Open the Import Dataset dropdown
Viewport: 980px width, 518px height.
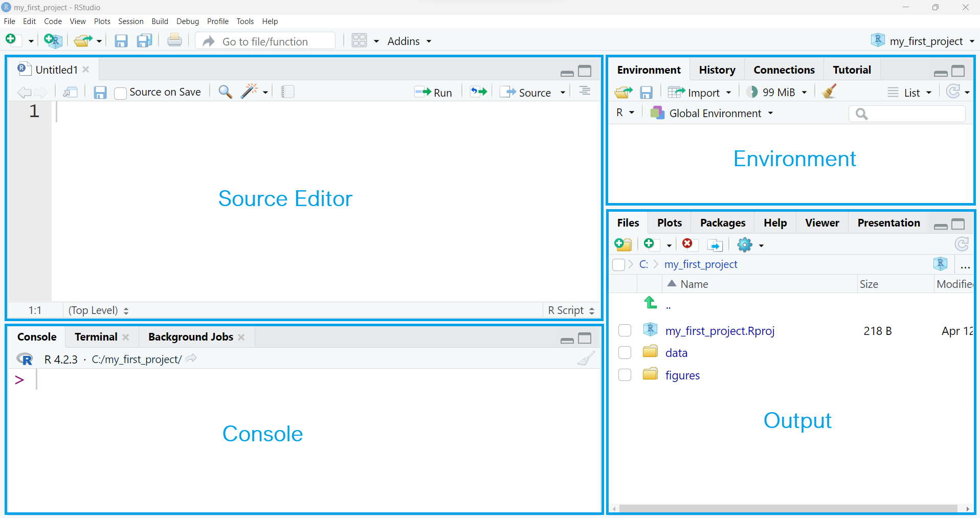click(x=700, y=92)
